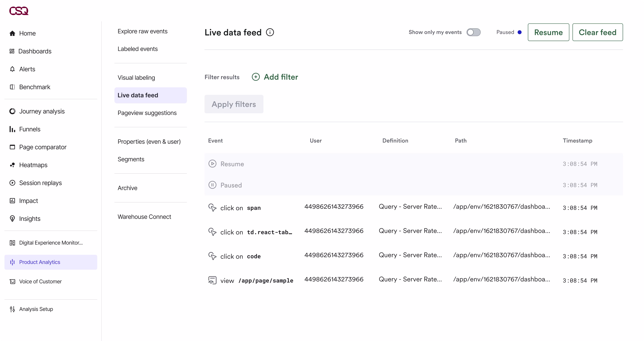This screenshot has width=644, height=341.
Task: Go to Heatmaps page
Action: coord(33,165)
